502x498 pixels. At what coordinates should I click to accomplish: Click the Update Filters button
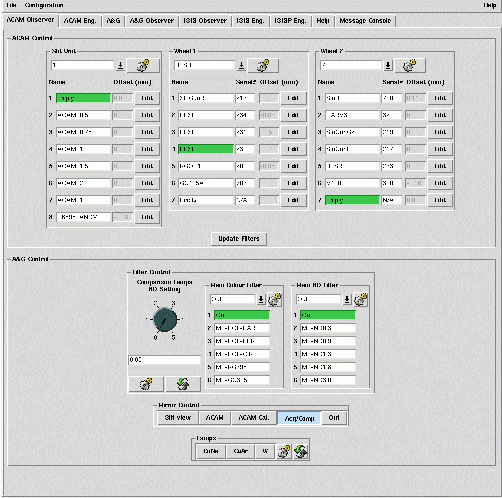[239, 239]
